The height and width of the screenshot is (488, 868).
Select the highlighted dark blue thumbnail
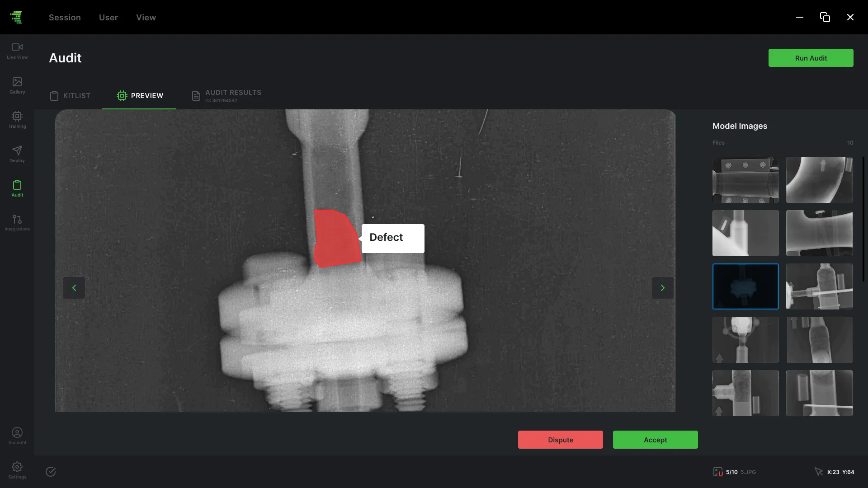pyautogui.click(x=745, y=286)
